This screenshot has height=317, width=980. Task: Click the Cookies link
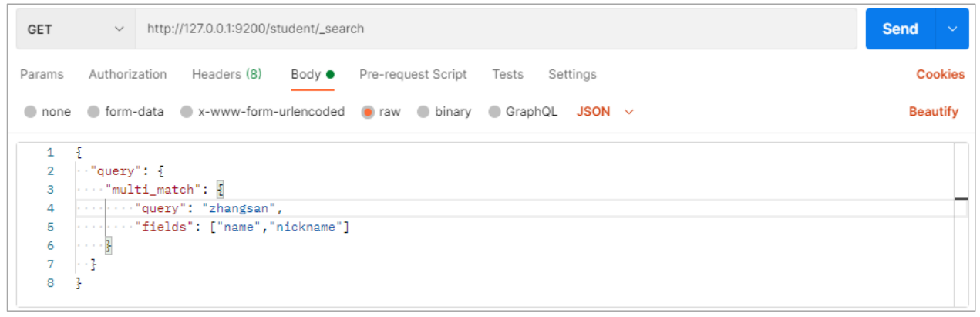click(940, 75)
